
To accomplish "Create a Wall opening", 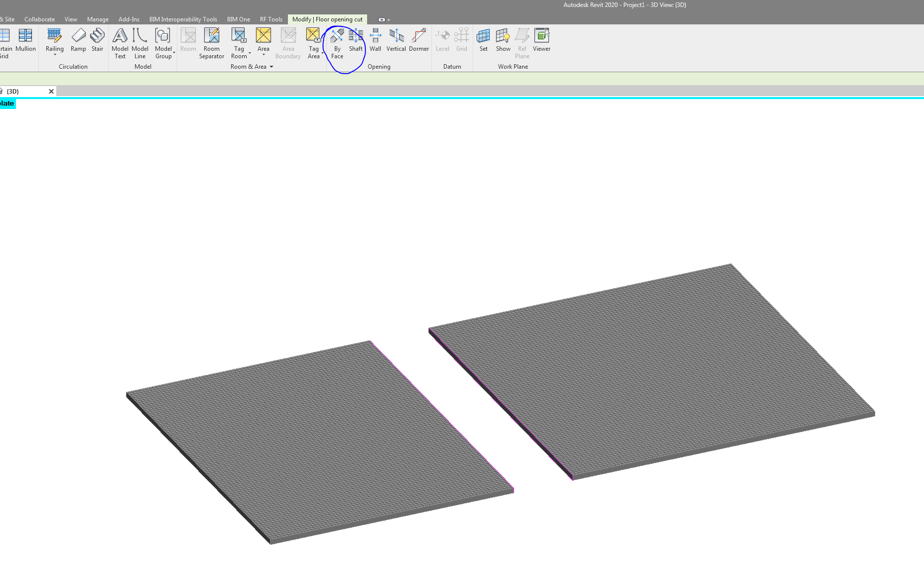I will click(x=375, y=42).
